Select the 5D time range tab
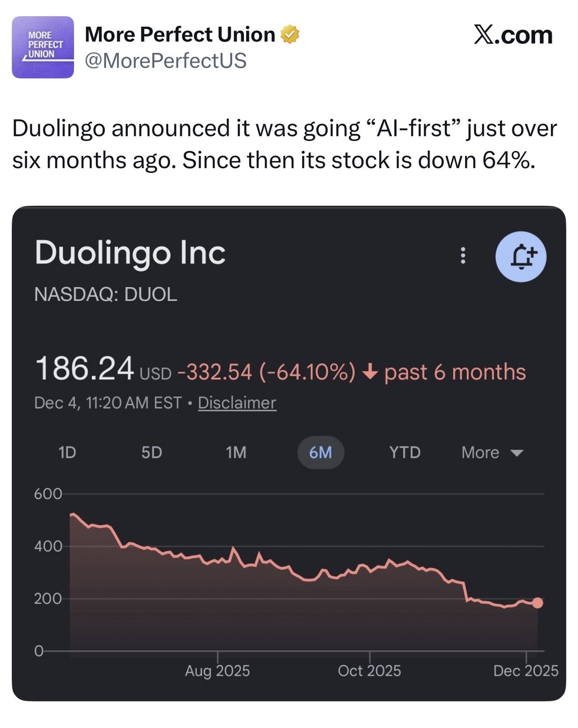Screen dimensions: 578x728 152,452
